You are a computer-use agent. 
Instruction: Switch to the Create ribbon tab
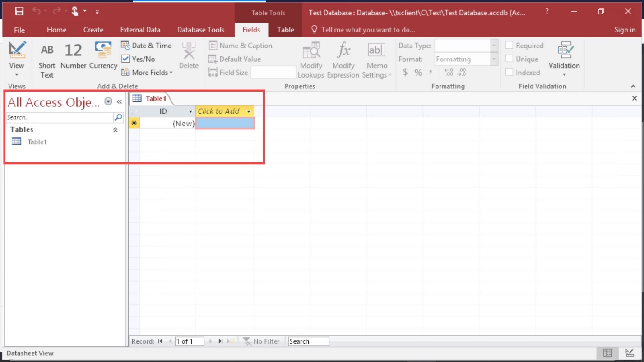[93, 30]
